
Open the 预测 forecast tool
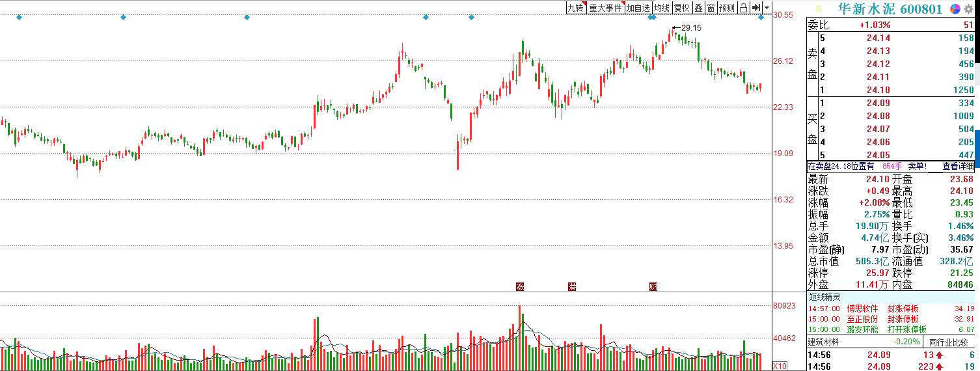tap(727, 8)
